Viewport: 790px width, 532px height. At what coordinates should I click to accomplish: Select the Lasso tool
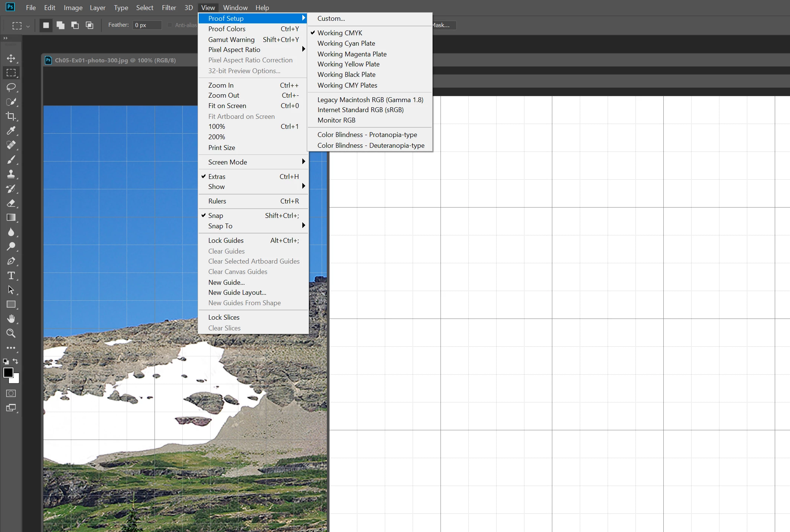(11, 87)
